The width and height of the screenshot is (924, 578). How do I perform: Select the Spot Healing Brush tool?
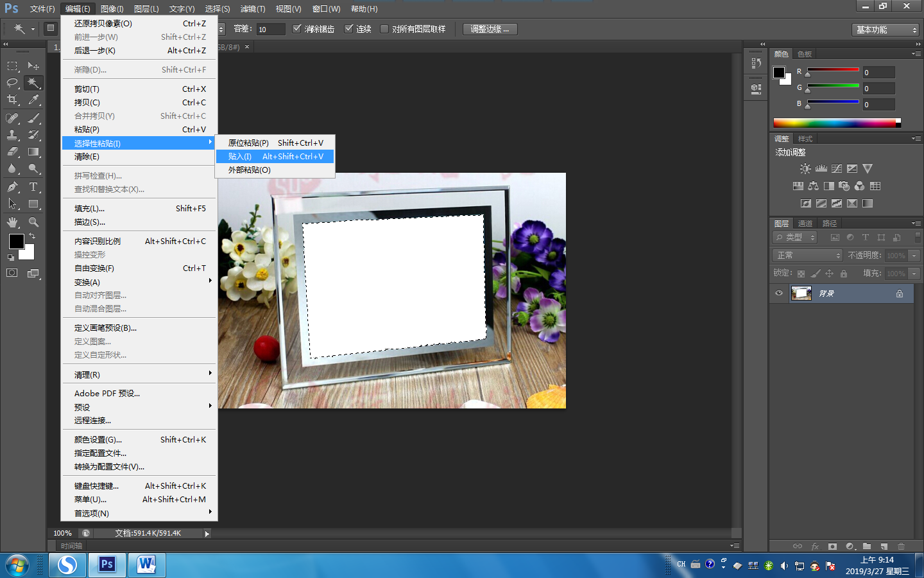click(x=12, y=118)
